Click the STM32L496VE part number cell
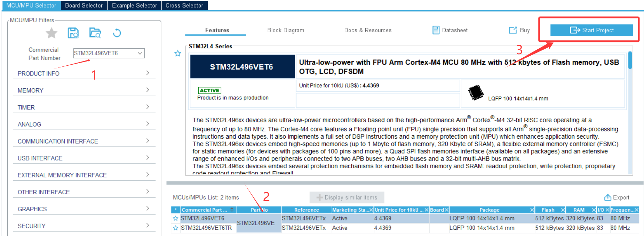The width and height of the screenshot is (644, 236). click(x=259, y=223)
